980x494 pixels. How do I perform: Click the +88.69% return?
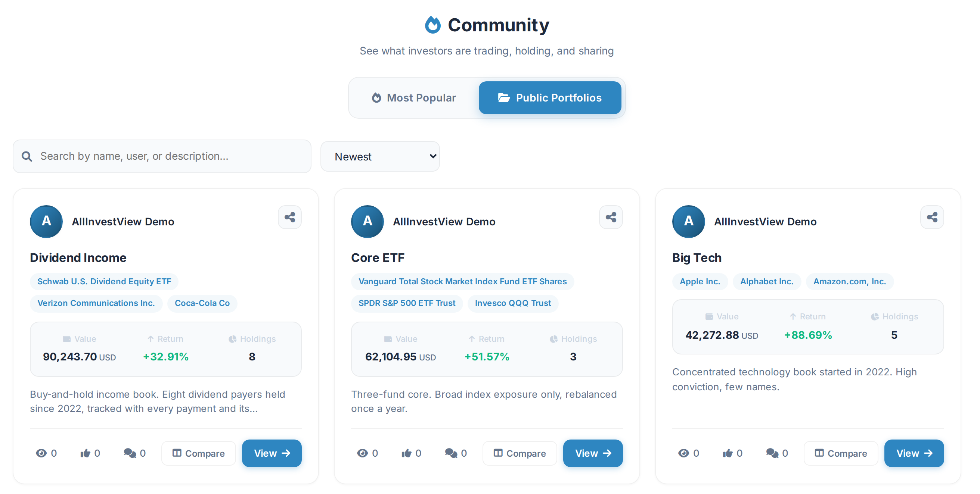click(x=808, y=335)
